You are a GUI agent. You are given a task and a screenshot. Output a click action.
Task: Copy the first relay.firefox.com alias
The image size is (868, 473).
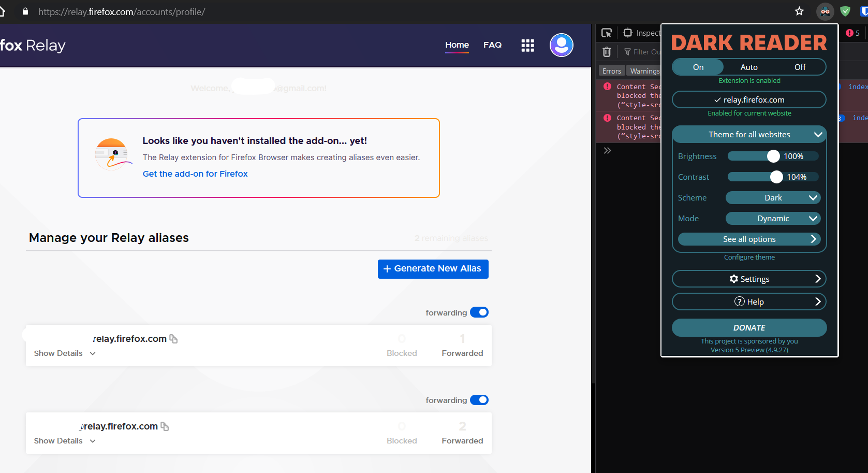pyautogui.click(x=173, y=339)
